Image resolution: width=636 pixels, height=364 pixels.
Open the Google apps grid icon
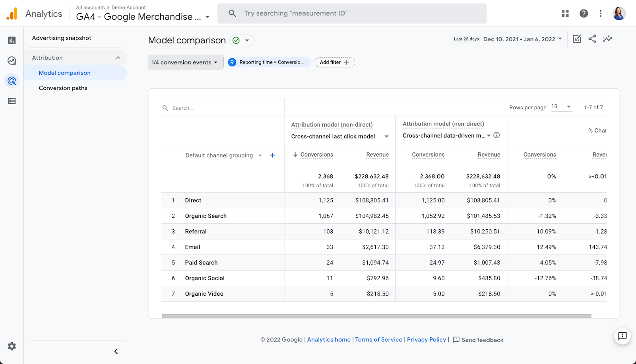pyautogui.click(x=565, y=14)
